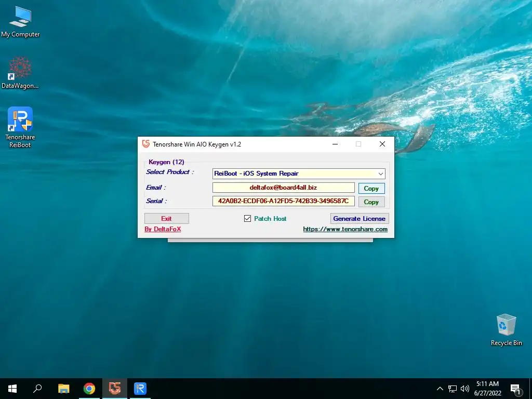Click into the Email field
This screenshot has height=399, width=532.
click(283, 188)
